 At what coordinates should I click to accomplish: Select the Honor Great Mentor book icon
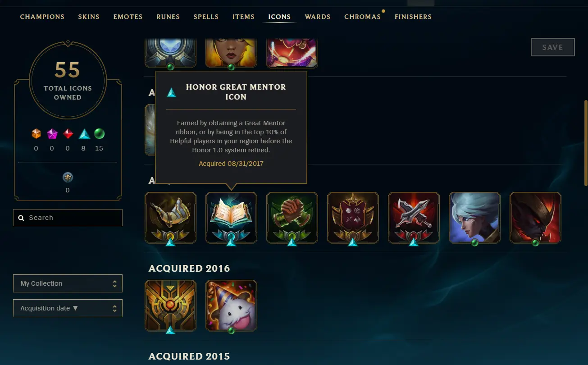coord(231,218)
